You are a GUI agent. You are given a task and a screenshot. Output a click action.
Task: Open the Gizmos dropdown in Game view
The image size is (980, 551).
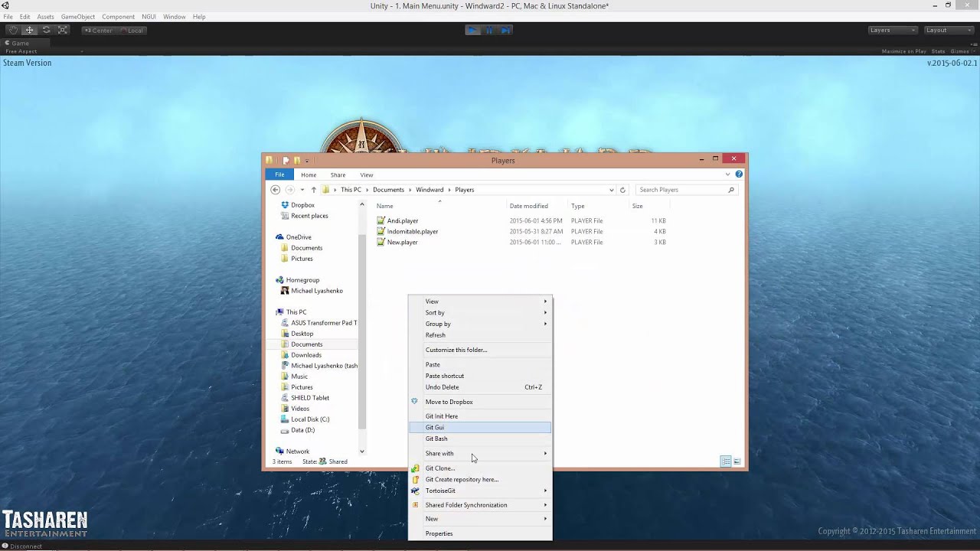962,51
